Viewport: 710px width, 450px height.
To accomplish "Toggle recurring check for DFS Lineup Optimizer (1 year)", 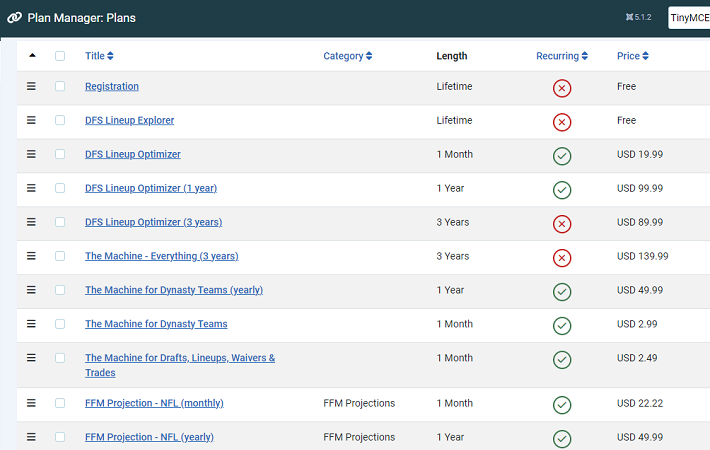I will point(561,190).
